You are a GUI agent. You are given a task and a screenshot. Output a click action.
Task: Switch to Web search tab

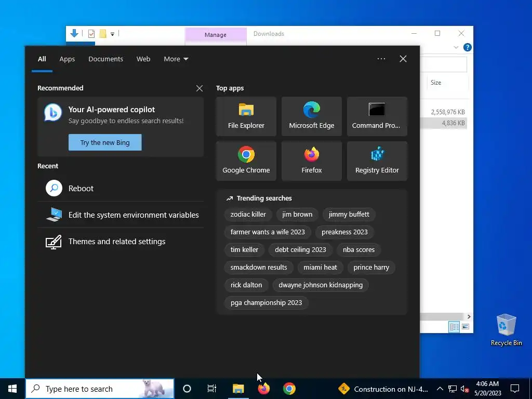(x=143, y=59)
